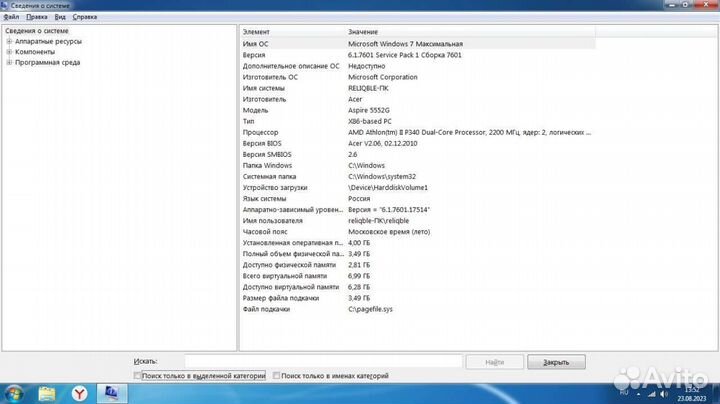Click the System Information title bar icon
Viewport: 720px width, 404px height.
tap(4, 5)
